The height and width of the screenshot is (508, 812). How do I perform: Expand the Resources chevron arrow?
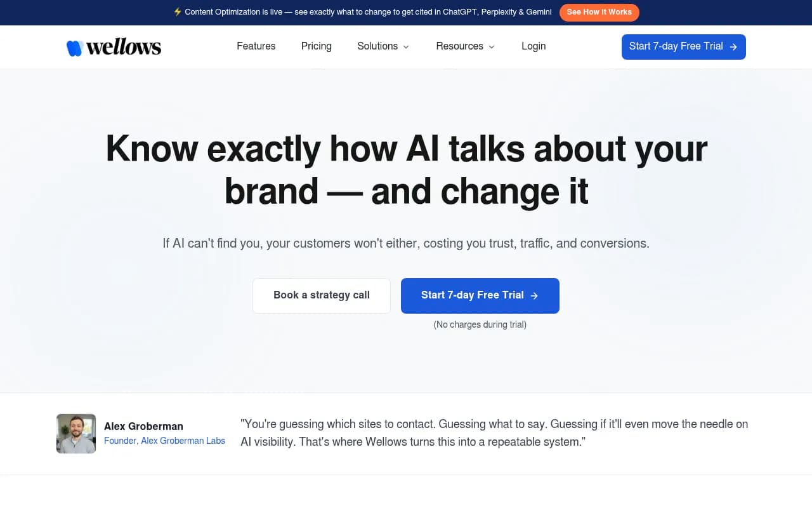click(492, 47)
